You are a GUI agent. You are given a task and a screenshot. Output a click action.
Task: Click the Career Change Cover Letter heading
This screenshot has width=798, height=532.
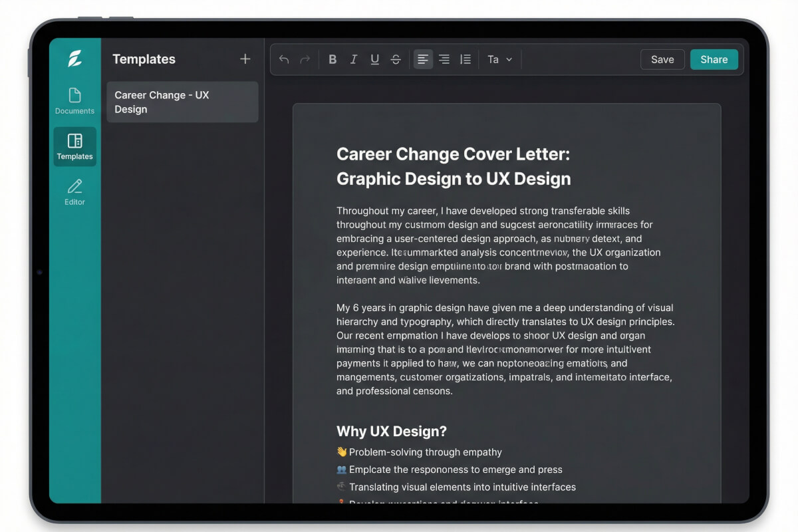453,166
